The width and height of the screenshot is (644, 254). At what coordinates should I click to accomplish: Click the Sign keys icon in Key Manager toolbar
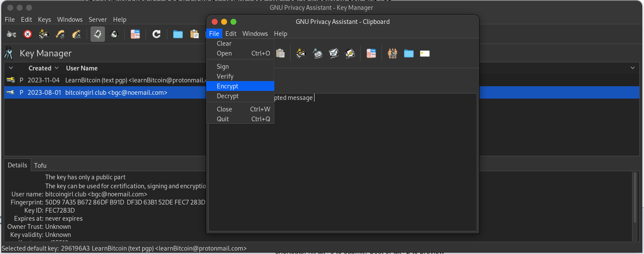pos(44,34)
